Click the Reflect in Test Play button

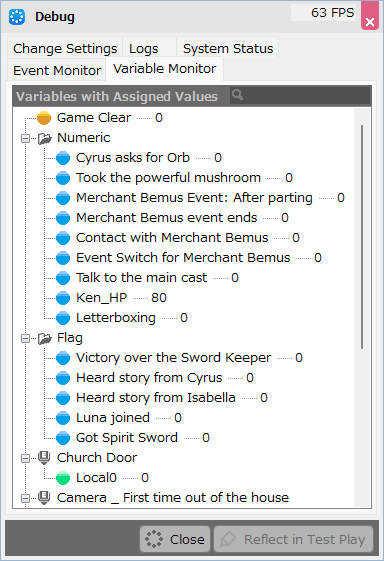coord(293,539)
